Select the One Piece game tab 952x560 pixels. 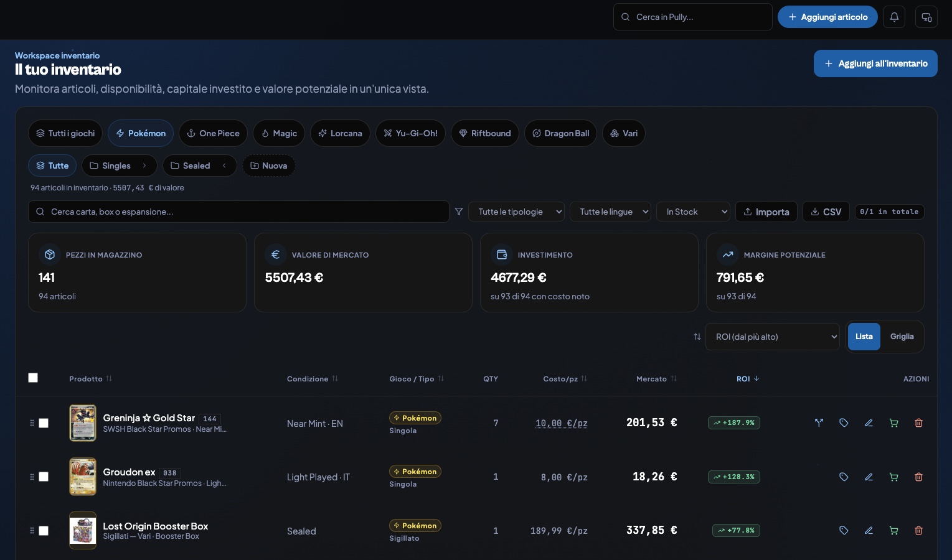214,133
